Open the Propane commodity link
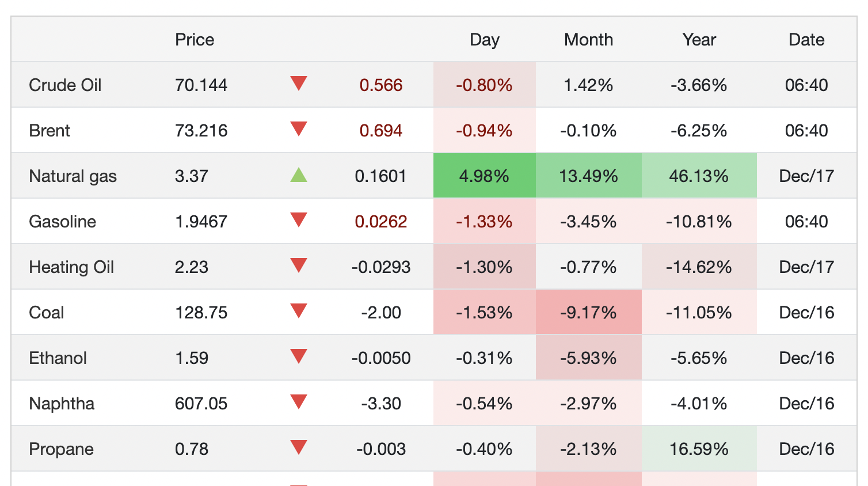This screenshot has width=868, height=486. point(62,449)
